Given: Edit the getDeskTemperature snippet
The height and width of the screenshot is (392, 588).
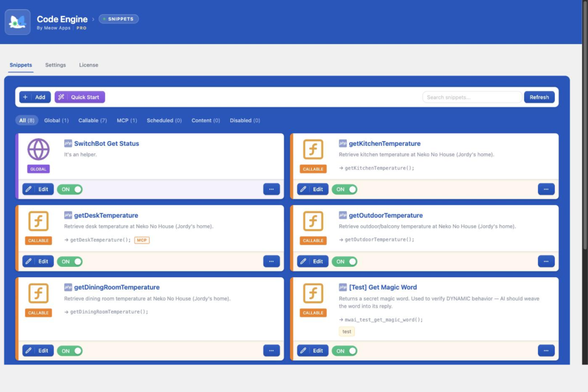Looking at the screenshot, I should pos(38,261).
